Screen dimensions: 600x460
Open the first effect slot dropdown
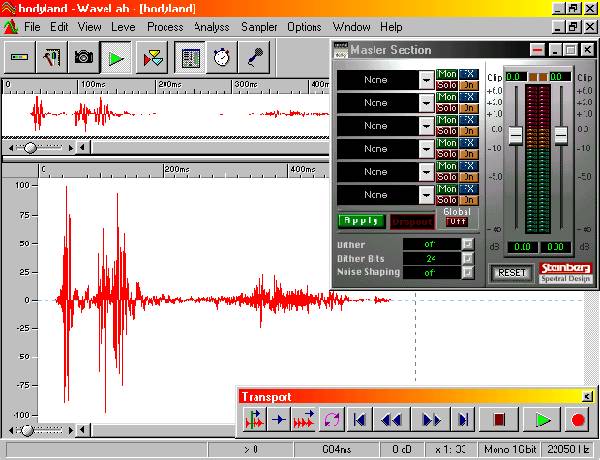click(427, 80)
